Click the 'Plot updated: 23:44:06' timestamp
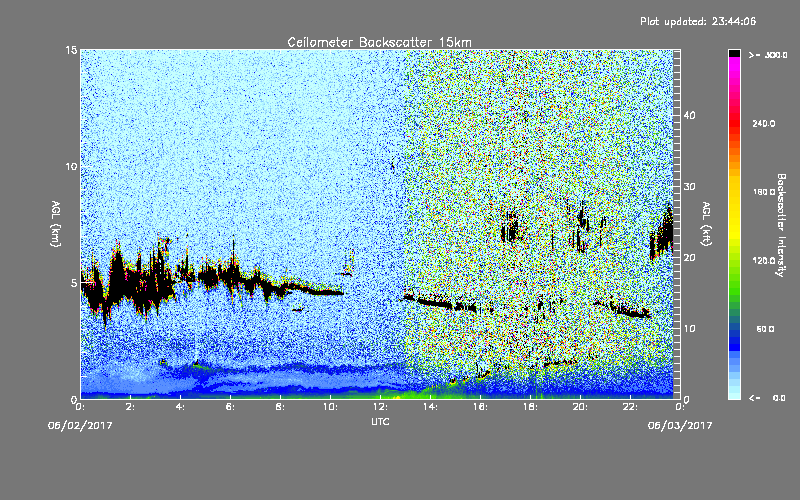Screen dimensions: 800x500 [x=698, y=21]
